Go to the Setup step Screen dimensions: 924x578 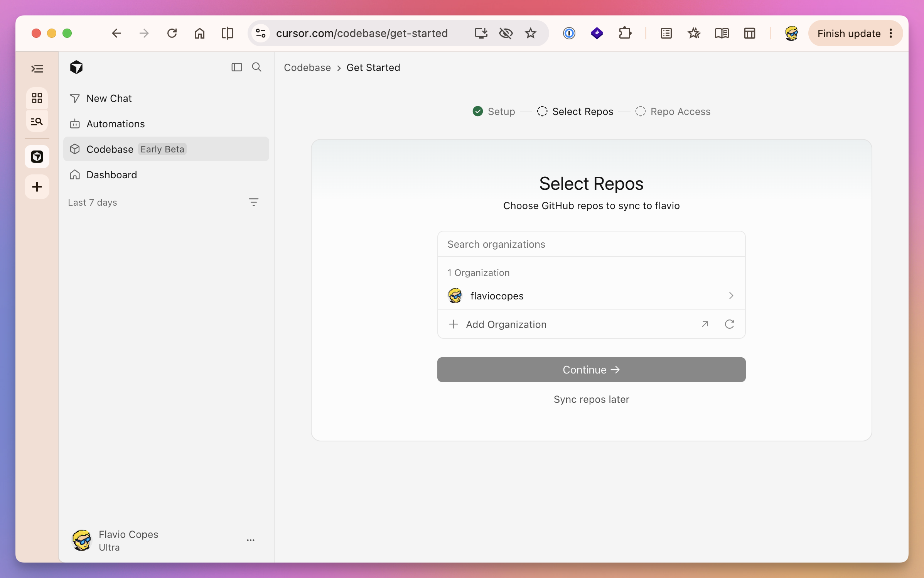tap(494, 112)
